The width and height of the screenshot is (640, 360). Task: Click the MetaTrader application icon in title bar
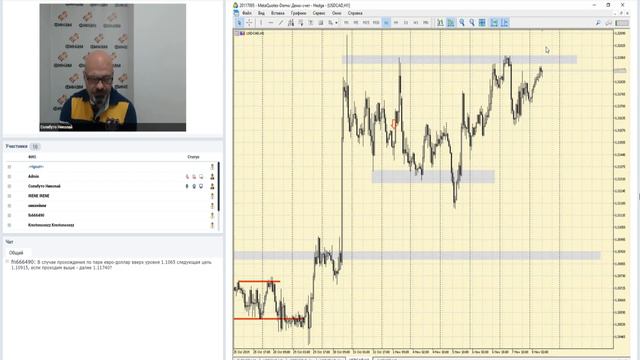coord(236,5)
